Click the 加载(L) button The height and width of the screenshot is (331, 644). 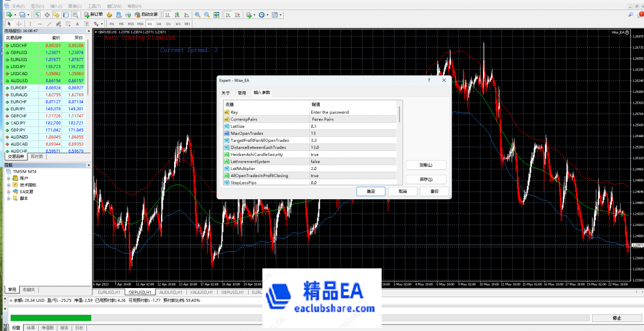(425, 165)
